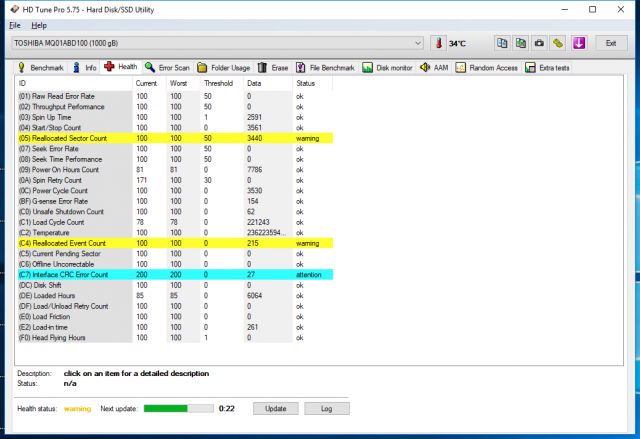Go to the Folder Usage tab
Image resolution: width=640 pixels, height=439 pixels.
click(x=223, y=67)
